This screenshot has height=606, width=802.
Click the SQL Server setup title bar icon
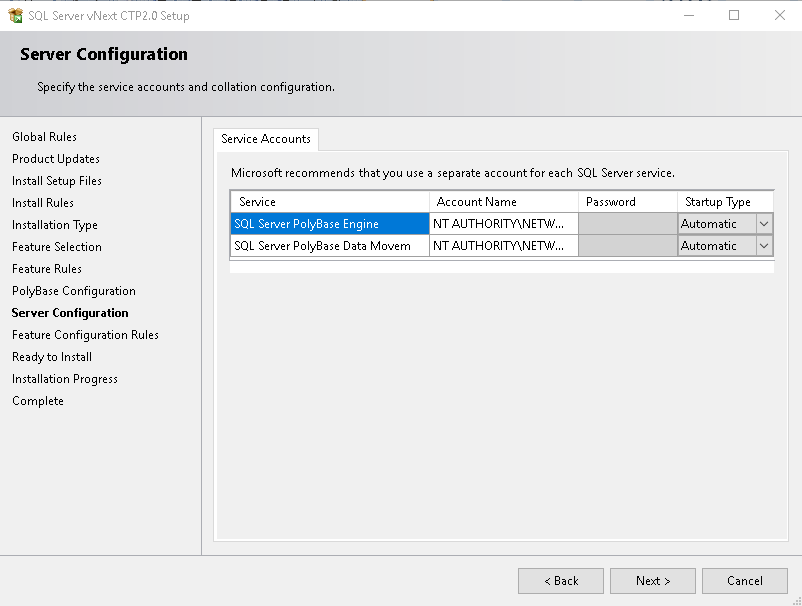(x=15, y=15)
